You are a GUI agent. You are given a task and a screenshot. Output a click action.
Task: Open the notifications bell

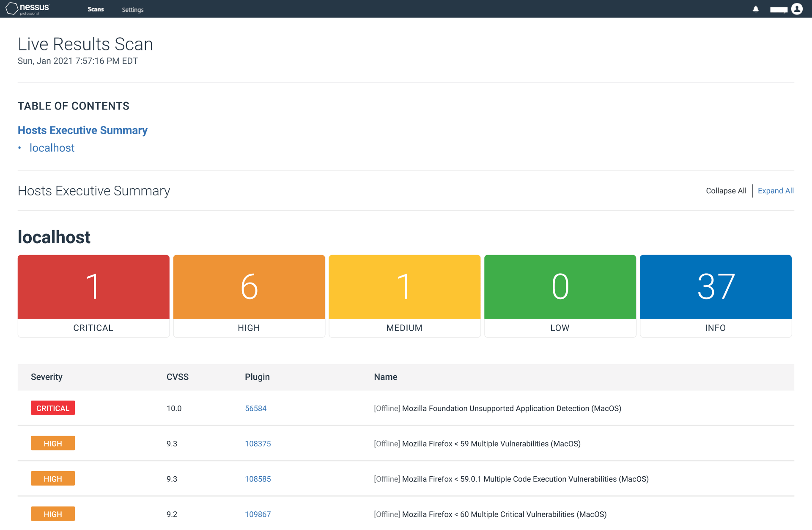(756, 9)
